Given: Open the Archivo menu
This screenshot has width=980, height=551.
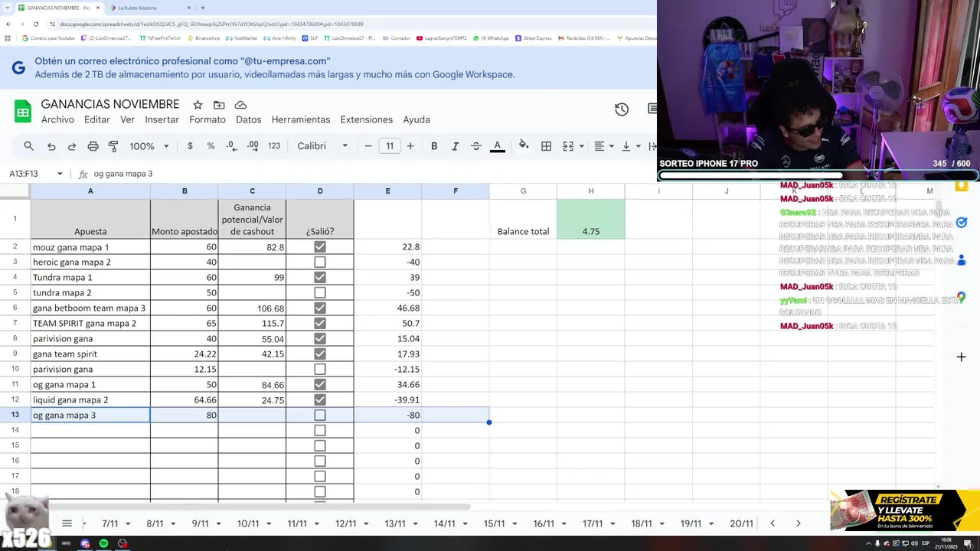Looking at the screenshot, I should click(57, 119).
